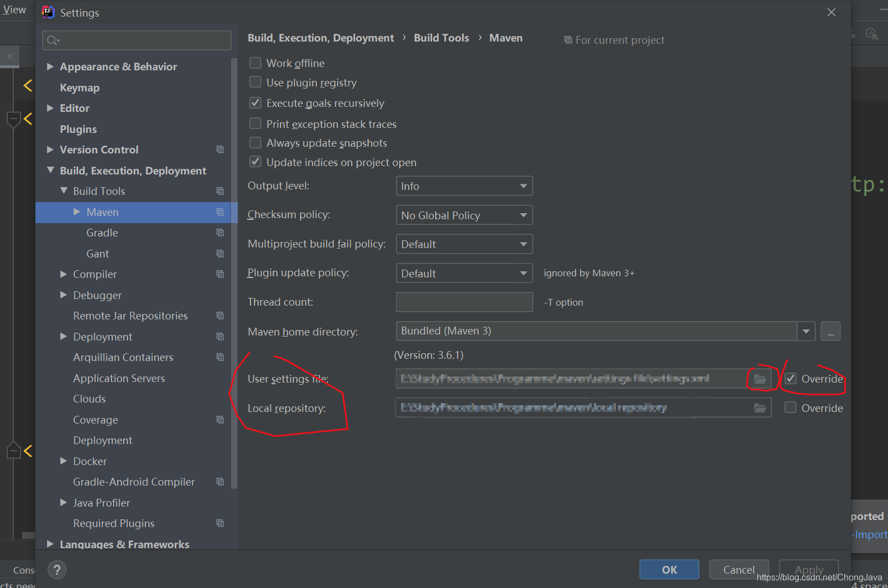Select Keymap in settings tree
The height and width of the screenshot is (588, 888).
coord(80,87)
